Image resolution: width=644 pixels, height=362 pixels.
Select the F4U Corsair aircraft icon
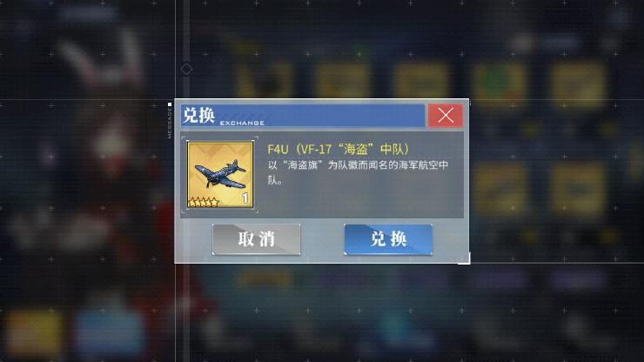pos(220,175)
